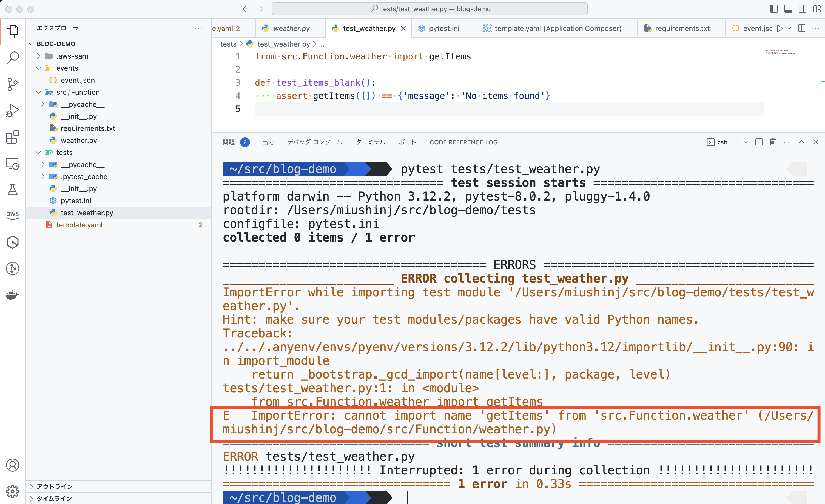Open the Problems panel tab
Screen dimensions: 825x504
tap(236, 142)
